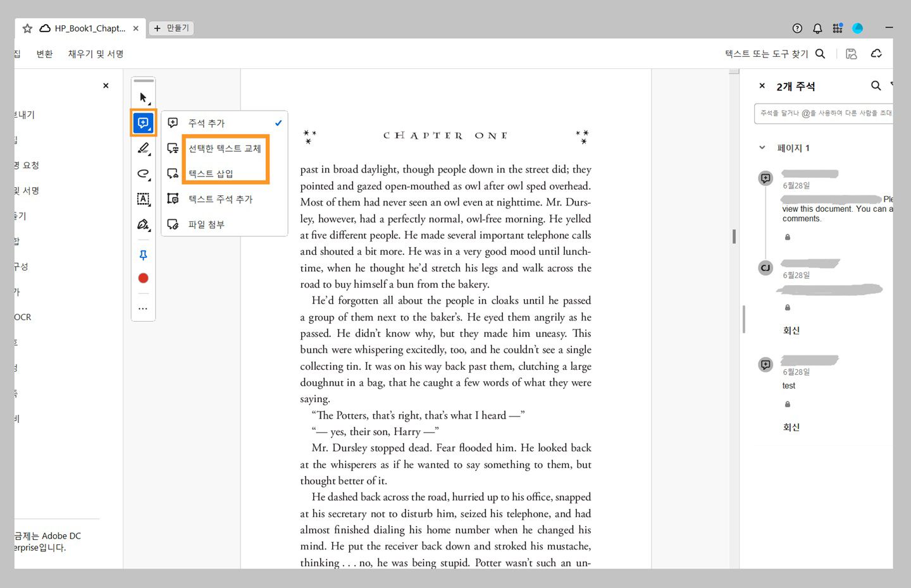Select the text box tool
Viewport: 911px width, 588px height.
pyautogui.click(x=144, y=199)
